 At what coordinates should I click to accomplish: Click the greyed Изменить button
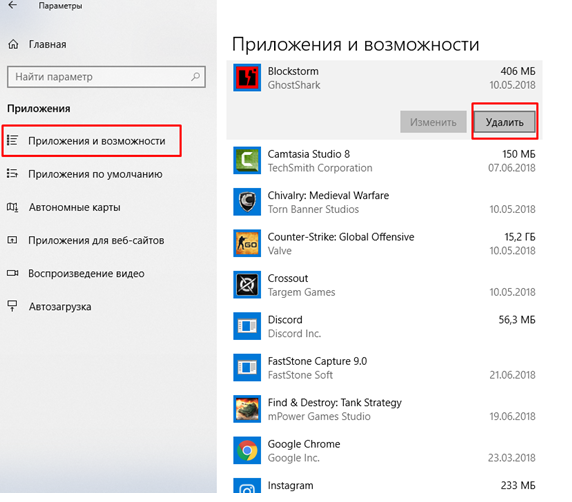433,122
